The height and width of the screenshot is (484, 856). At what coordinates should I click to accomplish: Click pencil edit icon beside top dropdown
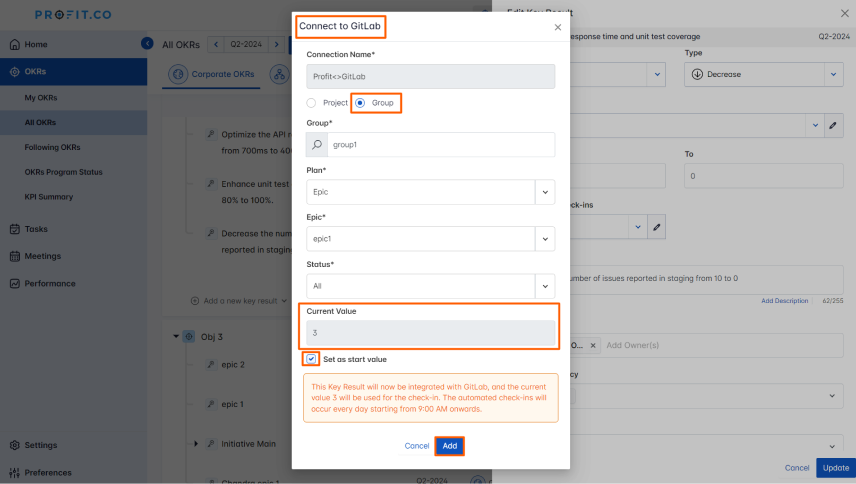(833, 126)
